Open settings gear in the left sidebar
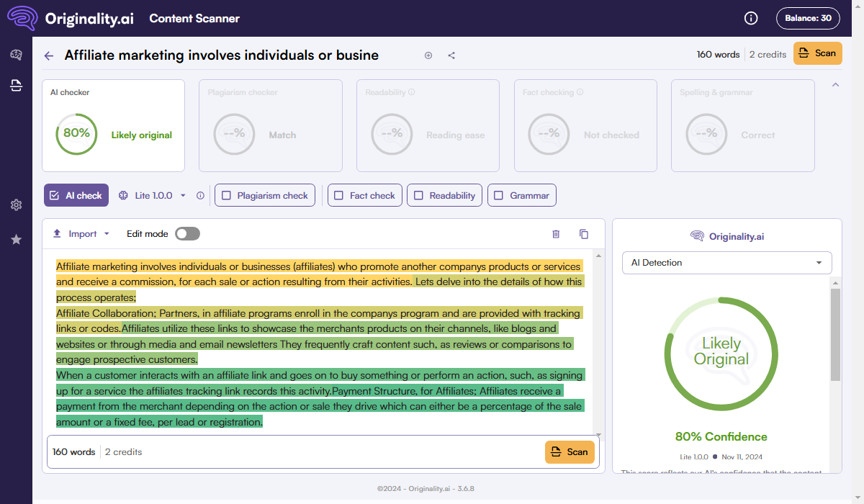 point(16,205)
